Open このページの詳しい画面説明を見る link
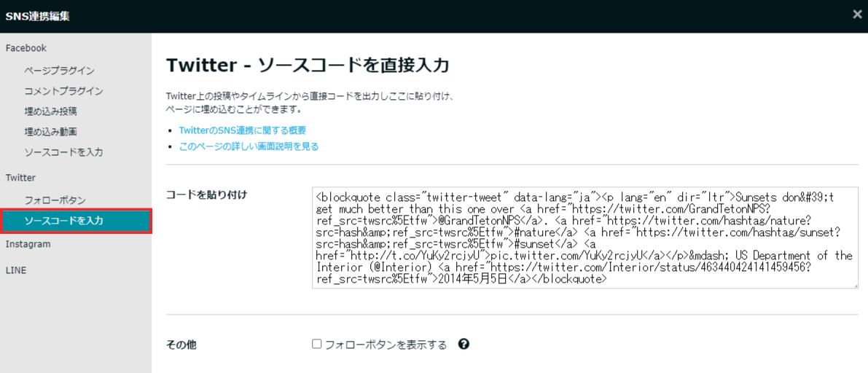Screen dimensions: 868x373 [249, 147]
